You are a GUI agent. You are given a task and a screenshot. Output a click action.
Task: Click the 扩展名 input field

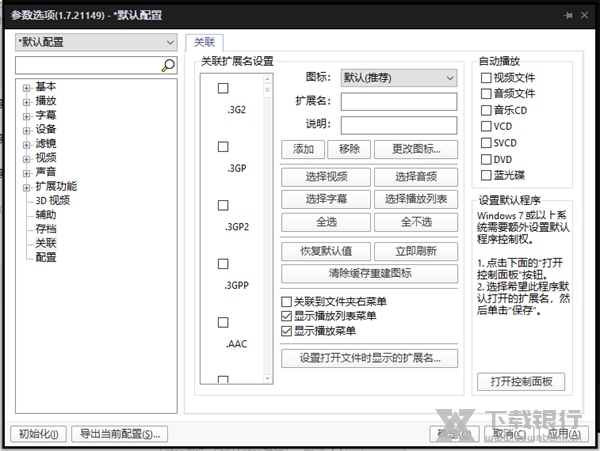pos(398,101)
